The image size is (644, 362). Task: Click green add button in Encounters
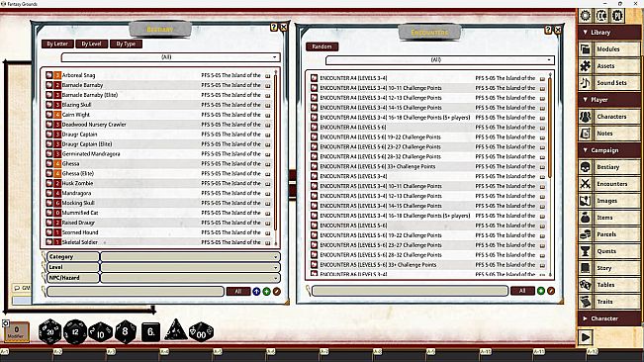pyautogui.click(x=541, y=291)
